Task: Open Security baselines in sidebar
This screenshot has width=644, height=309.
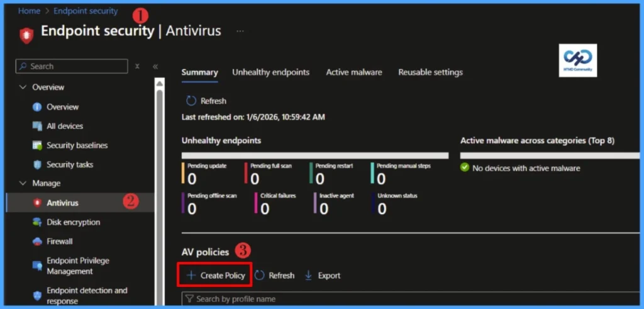Action: 80,145
